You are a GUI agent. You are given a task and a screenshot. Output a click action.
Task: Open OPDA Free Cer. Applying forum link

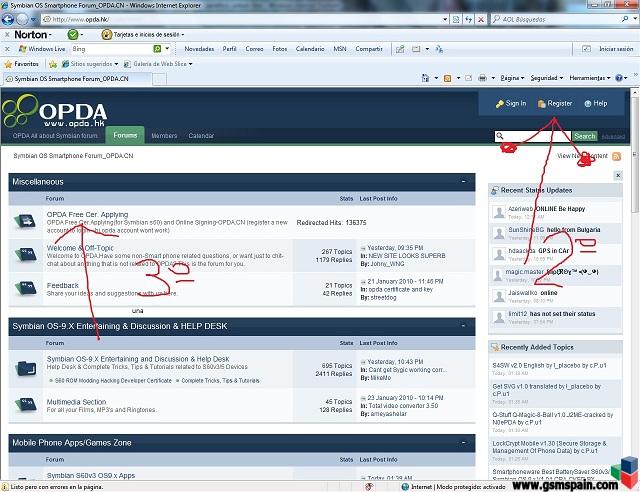coord(87,214)
